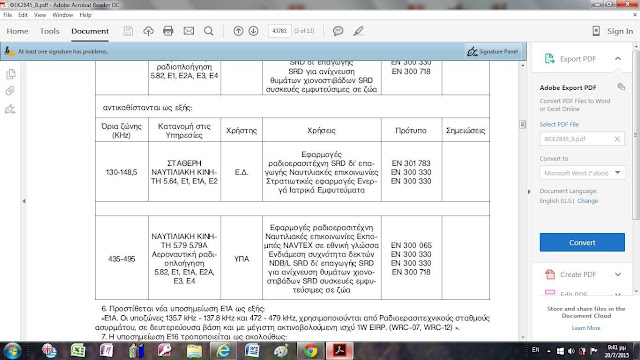Viewport: 640px width, 360px height.
Task: Open file explorer folder in taskbar
Action: point(194,351)
